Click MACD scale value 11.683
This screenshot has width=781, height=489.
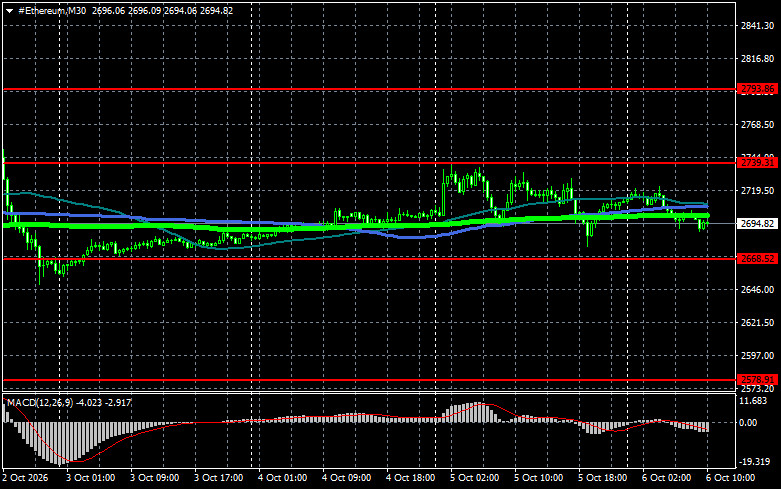pyautogui.click(x=753, y=401)
